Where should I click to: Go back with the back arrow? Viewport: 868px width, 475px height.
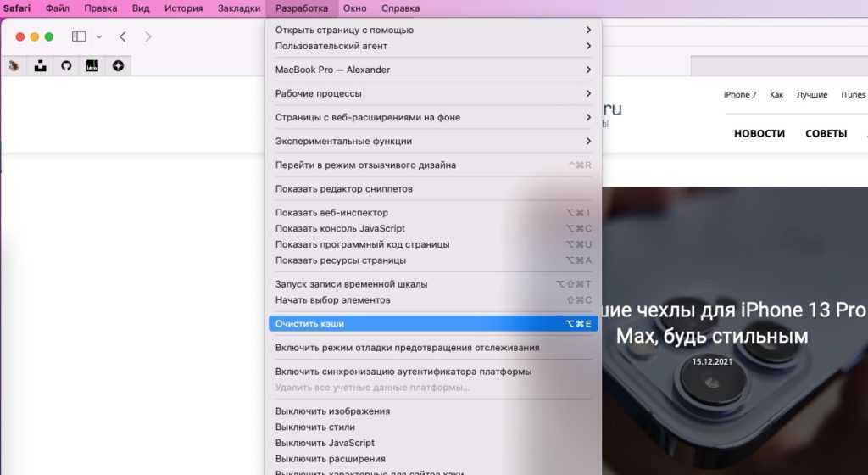pyautogui.click(x=123, y=36)
